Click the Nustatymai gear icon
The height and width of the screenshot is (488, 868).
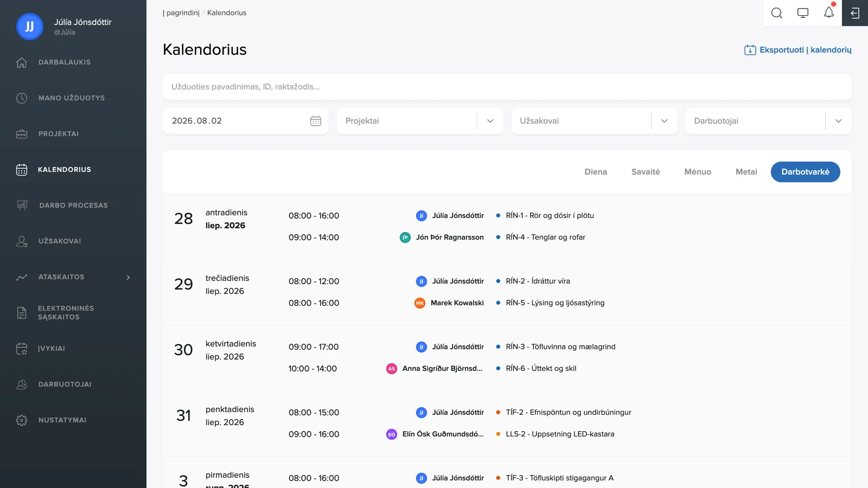22,420
